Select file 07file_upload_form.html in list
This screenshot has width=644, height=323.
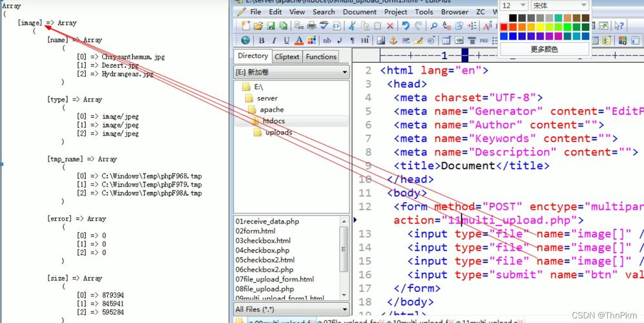pyautogui.click(x=275, y=279)
